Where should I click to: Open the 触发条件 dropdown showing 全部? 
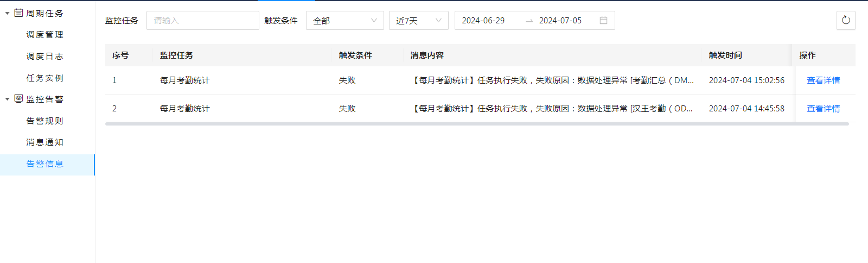pos(344,21)
